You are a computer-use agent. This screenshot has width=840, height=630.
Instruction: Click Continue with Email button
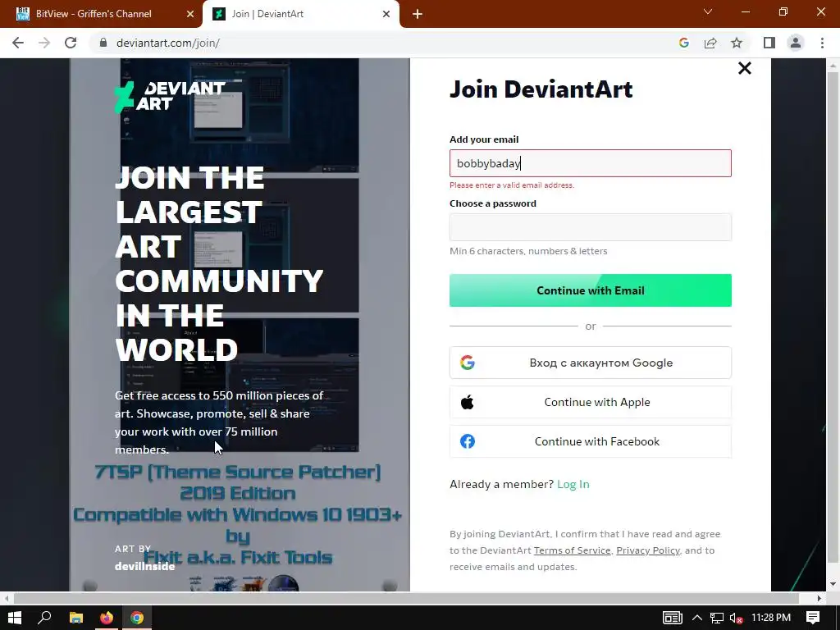pos(591,290)
